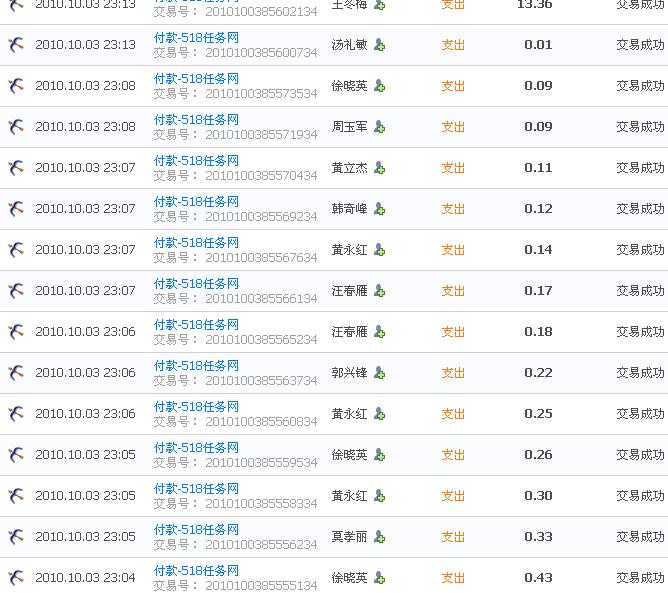Click add-contact icon beside 汤礼敏
This screenshot has height=593, width=668.
(380, 45)
